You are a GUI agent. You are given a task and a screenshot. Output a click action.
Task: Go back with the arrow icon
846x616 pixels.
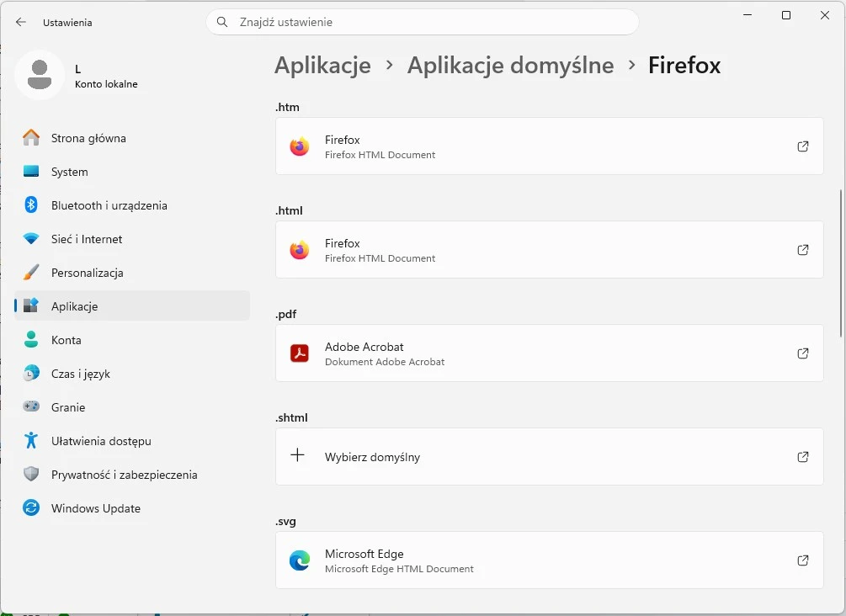point(21,22)
